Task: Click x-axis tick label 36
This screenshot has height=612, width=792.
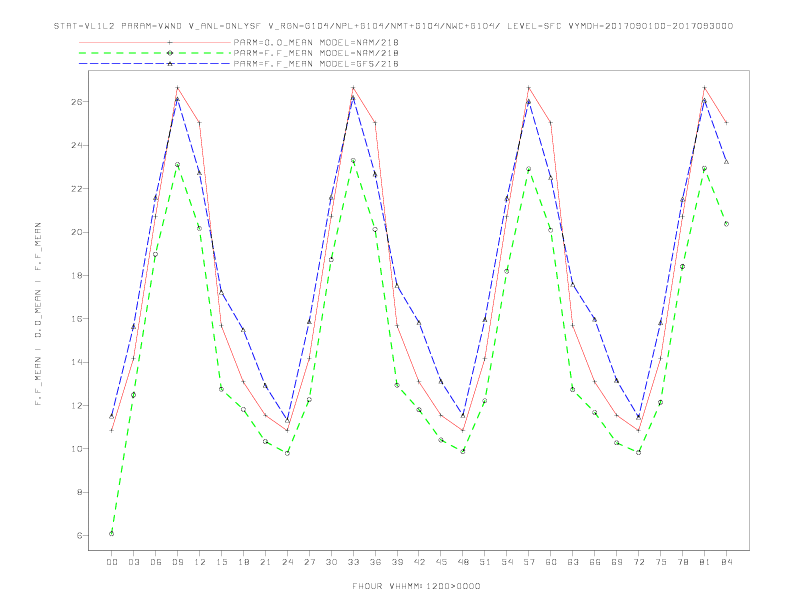Action: (x=375, y=562)
